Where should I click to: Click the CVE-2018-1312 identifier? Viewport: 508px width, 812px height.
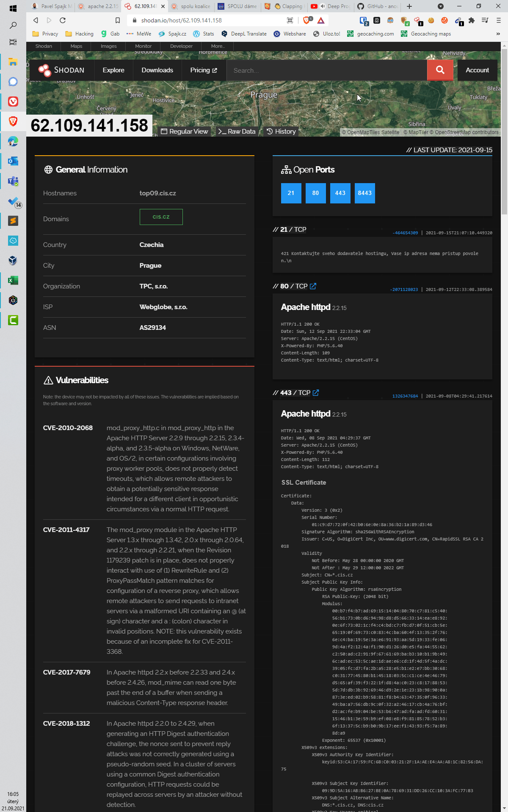point(66,724)
